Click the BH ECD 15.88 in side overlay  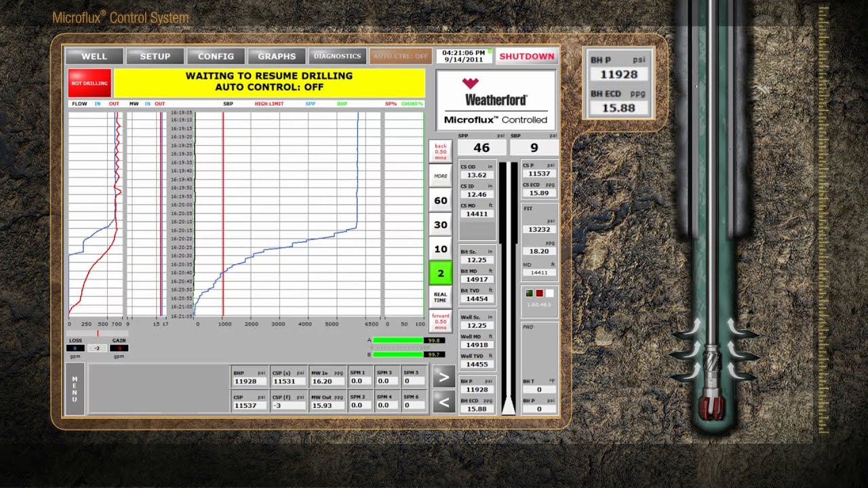click(618, 108)
